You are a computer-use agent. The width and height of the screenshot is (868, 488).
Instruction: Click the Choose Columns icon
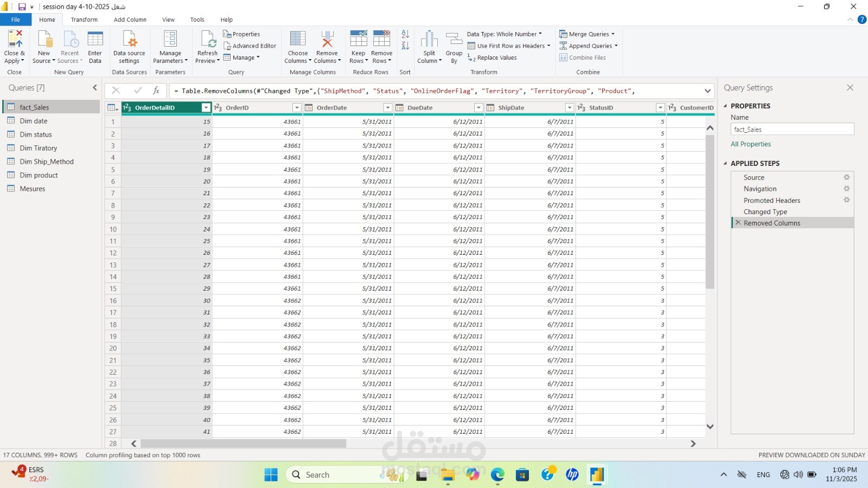click(x=298, y=40)
